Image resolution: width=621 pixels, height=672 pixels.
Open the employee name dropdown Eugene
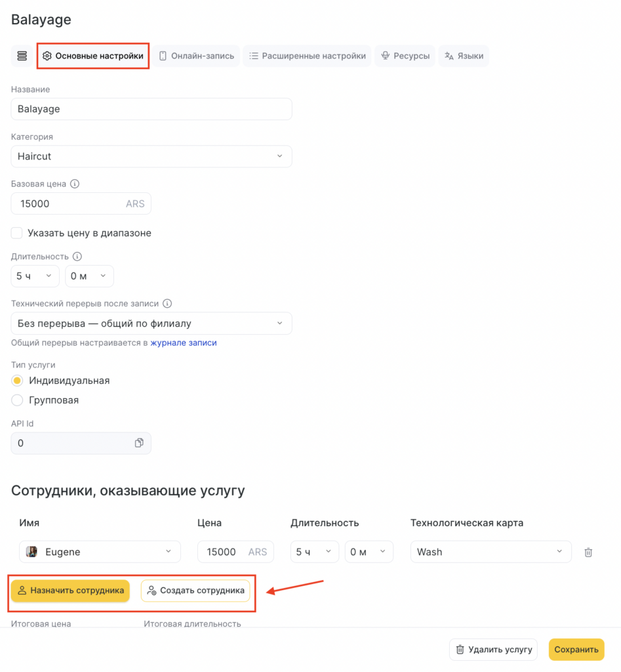point(100,552)
